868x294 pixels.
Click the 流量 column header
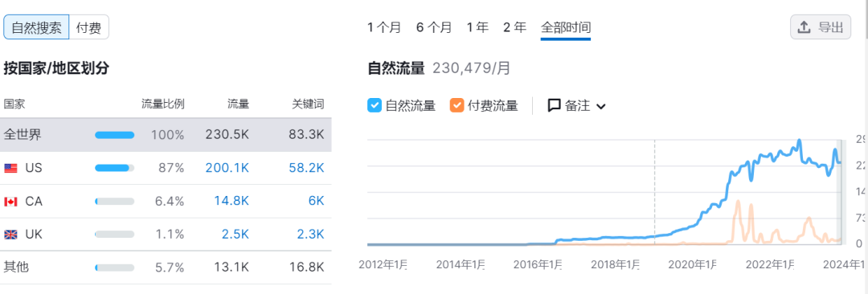click(238, 104)
